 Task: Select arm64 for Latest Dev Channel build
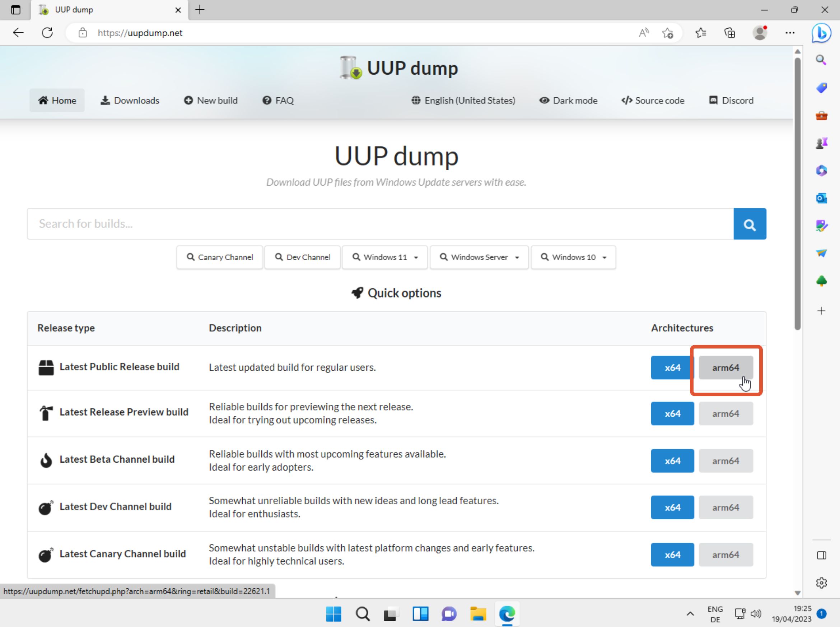coord(725,507)
